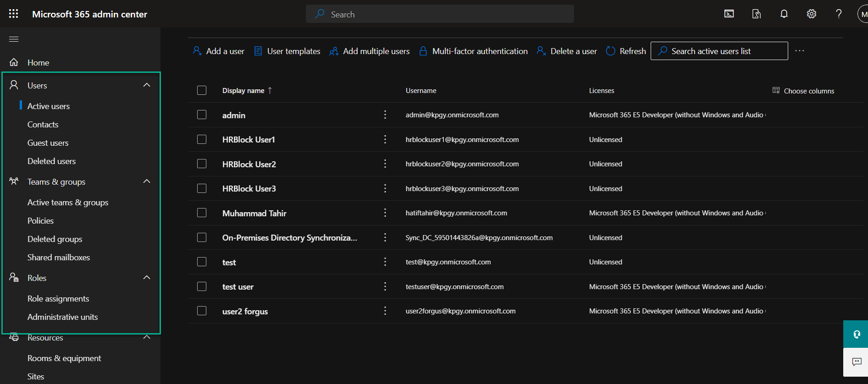Screen dimensions: 868x384
Task: Go to Shared mailboxes
Action: pos(59,257)
